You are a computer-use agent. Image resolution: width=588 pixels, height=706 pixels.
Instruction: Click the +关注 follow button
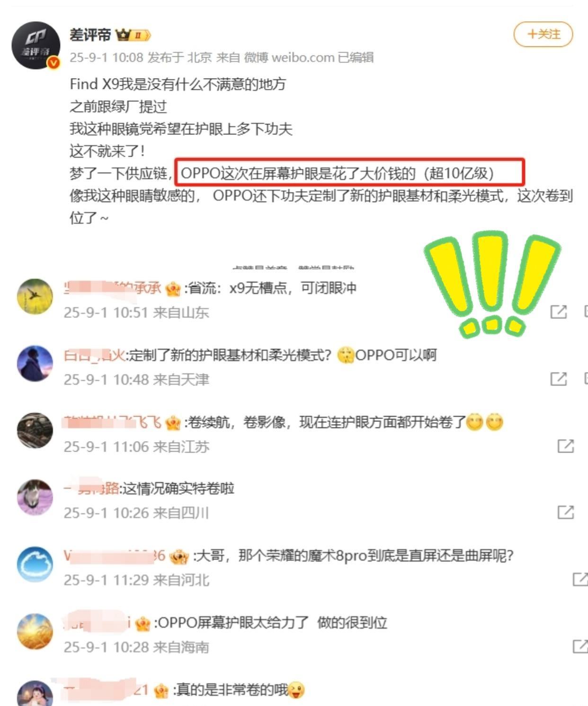(543, 34)
